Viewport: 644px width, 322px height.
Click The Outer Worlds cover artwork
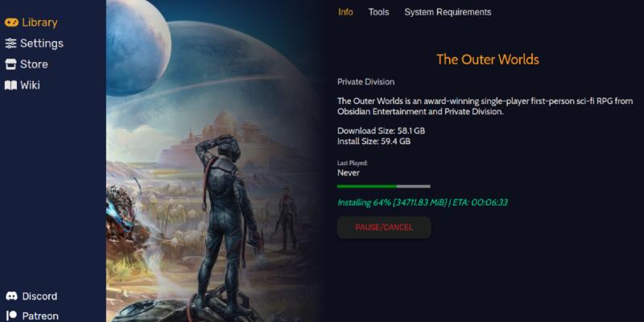[x=213, y=161]
